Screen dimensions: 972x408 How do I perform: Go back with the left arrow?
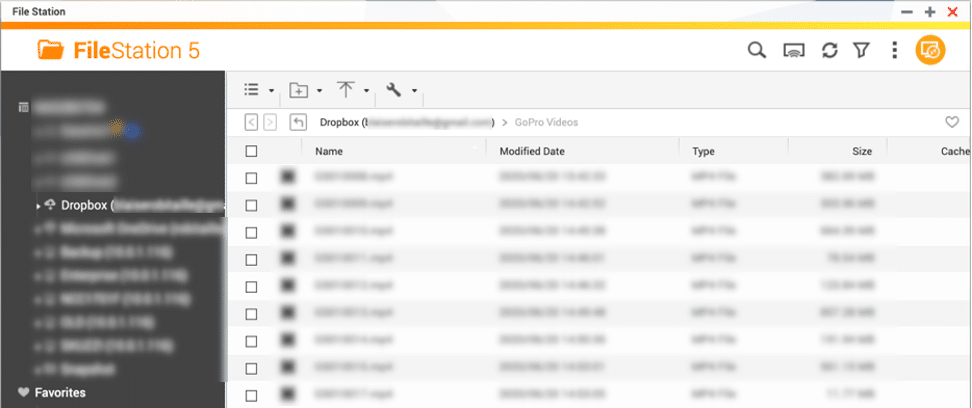point(251,122)
